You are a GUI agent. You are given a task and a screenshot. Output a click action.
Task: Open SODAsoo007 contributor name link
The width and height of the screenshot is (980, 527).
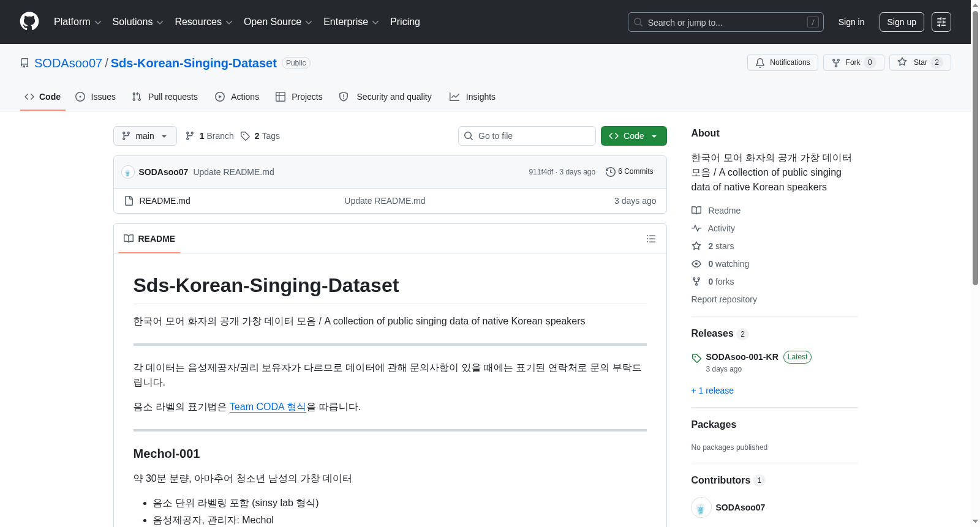[740, 507]
